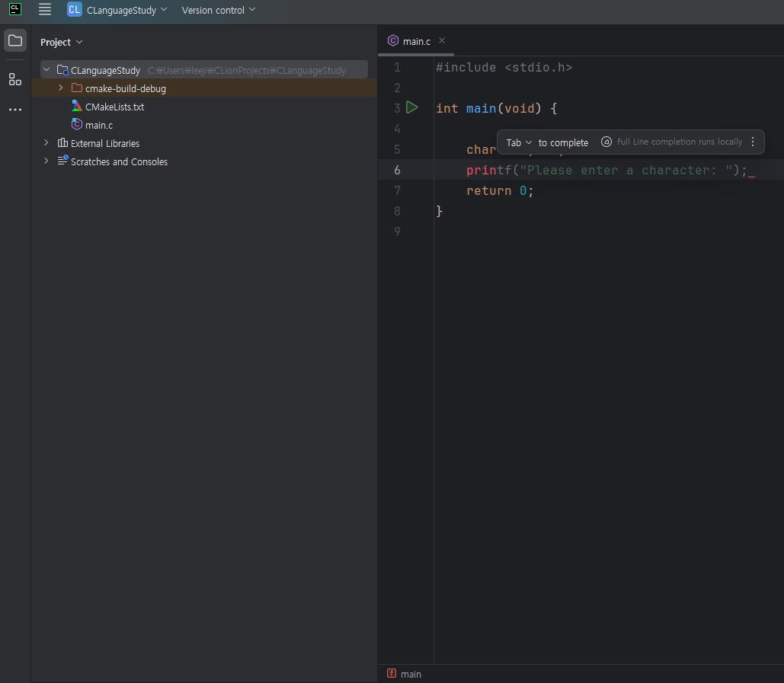Toggle the Project tool window folder icon
784x683 pixels.
(x=15, y=40)
